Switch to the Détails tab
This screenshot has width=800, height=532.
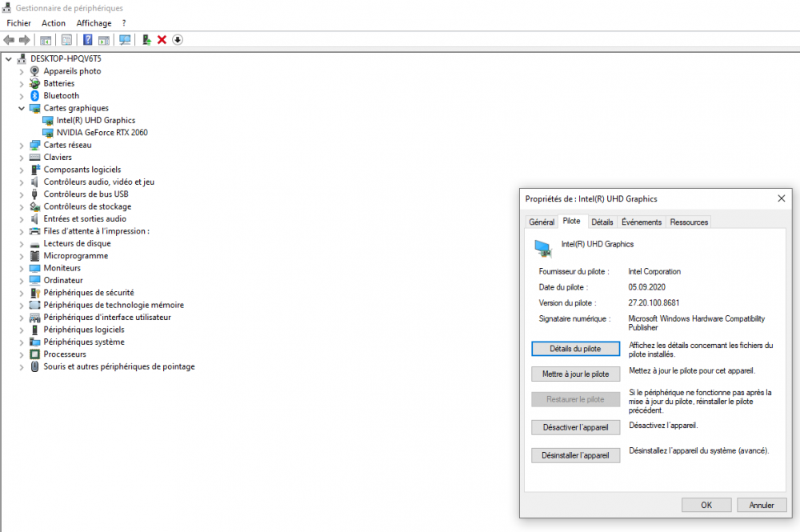pos(602,222)
